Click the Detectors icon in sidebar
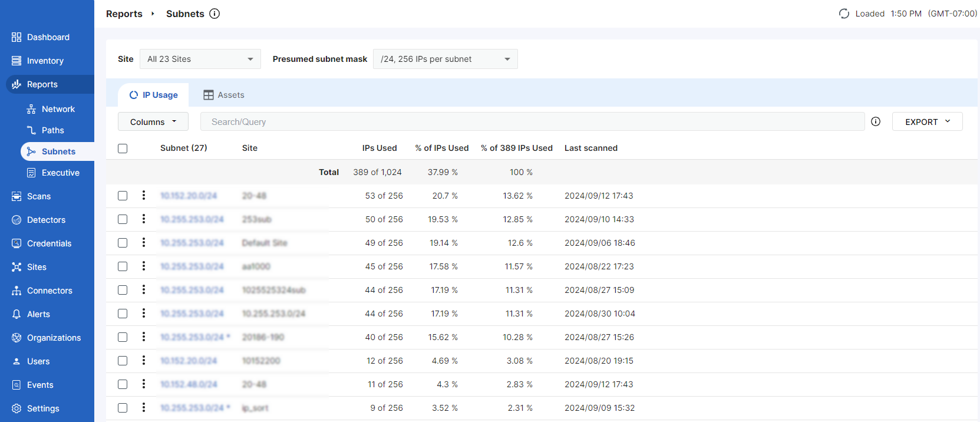Screen dimensions: 980x422 pyautogui.click(x=17, y=220)
